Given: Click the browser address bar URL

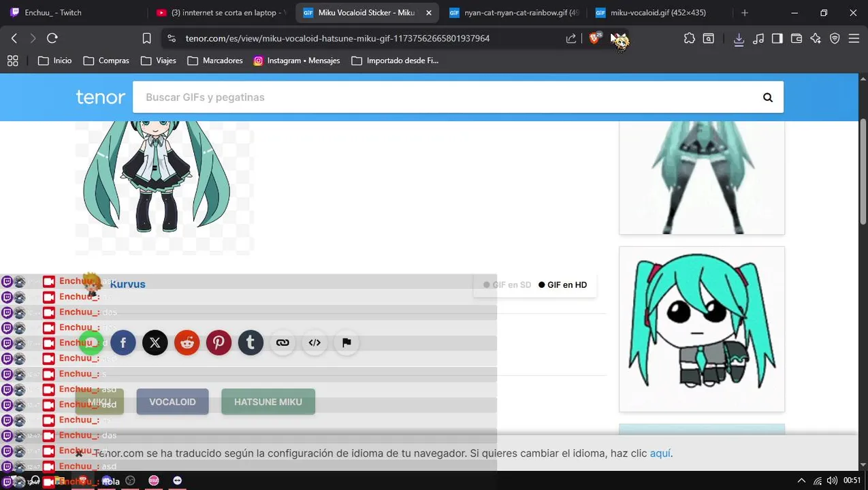Looking at the screenshot, I should pos(338,39).
